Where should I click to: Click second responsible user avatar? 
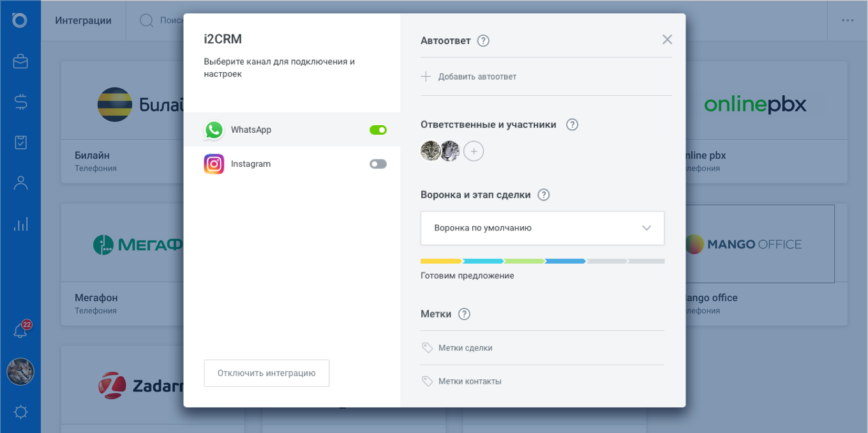(x=450, y=151)
